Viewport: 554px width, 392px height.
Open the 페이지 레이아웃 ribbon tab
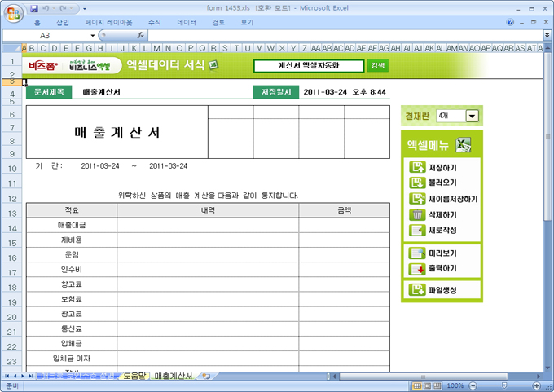pos(108,23)
